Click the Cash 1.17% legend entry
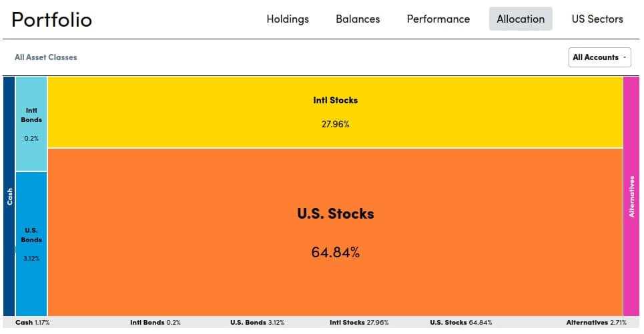 tap(33, 323)
